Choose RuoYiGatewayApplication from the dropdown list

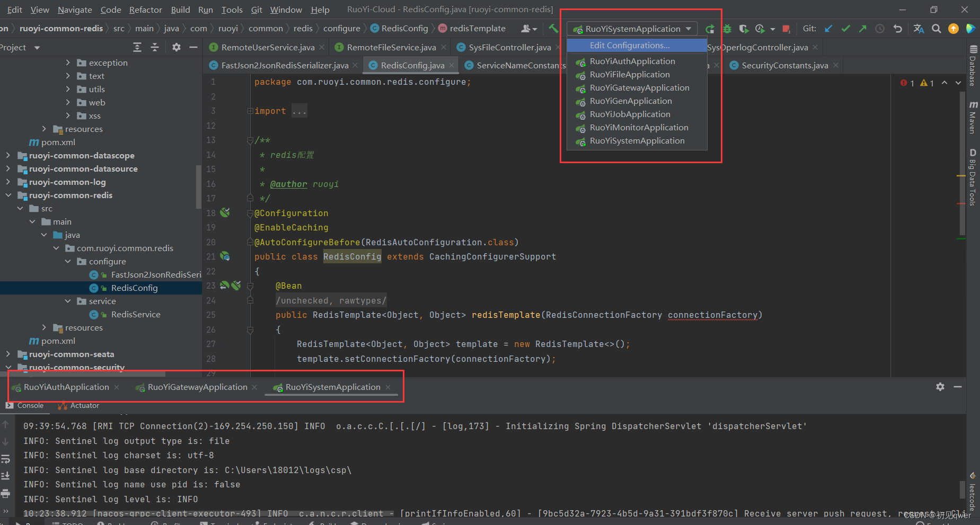pyautogui.click(x=637, y=88)
